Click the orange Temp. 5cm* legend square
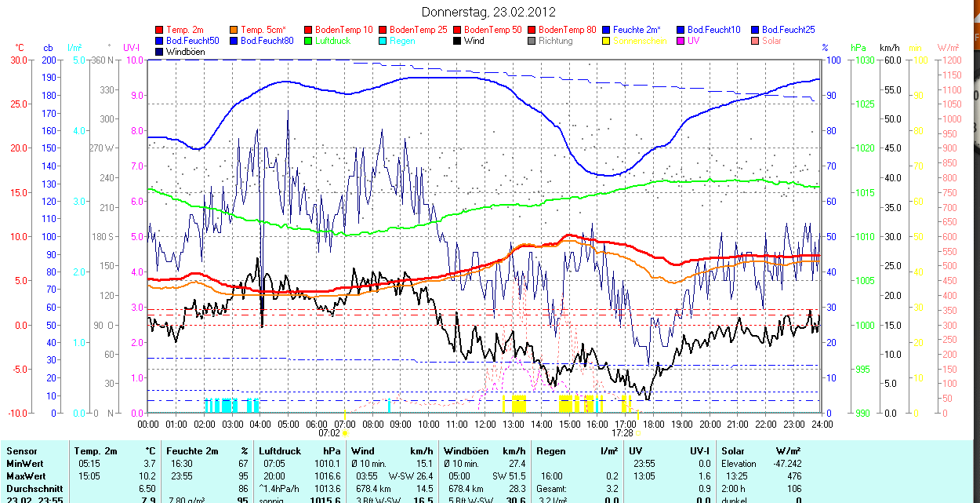The height and width of the screenshot is (503, 980). 234,30
